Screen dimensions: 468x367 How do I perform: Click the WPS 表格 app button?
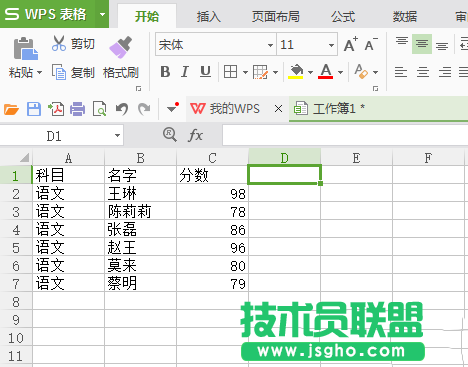48,14
